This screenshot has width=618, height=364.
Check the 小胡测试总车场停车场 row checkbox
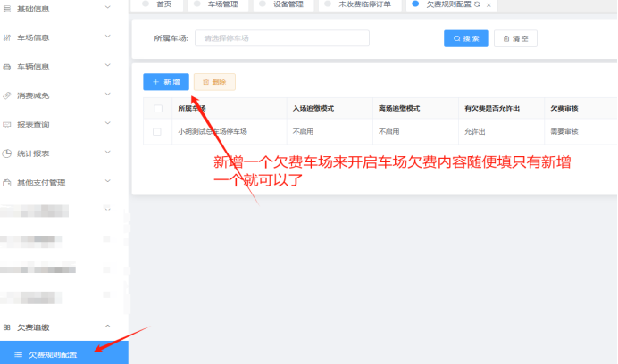157,131
